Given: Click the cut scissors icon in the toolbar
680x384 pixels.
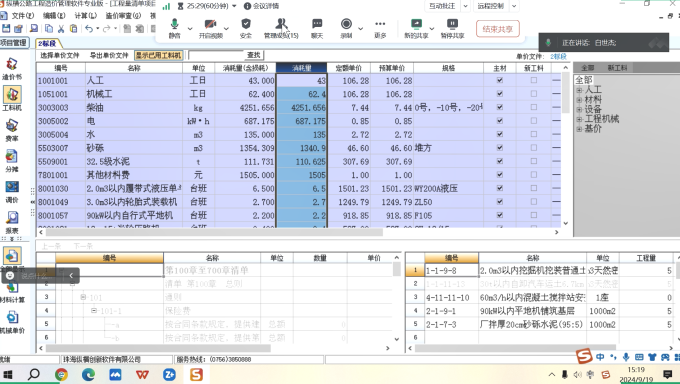Looking at the screenshot, I should 61,29.
